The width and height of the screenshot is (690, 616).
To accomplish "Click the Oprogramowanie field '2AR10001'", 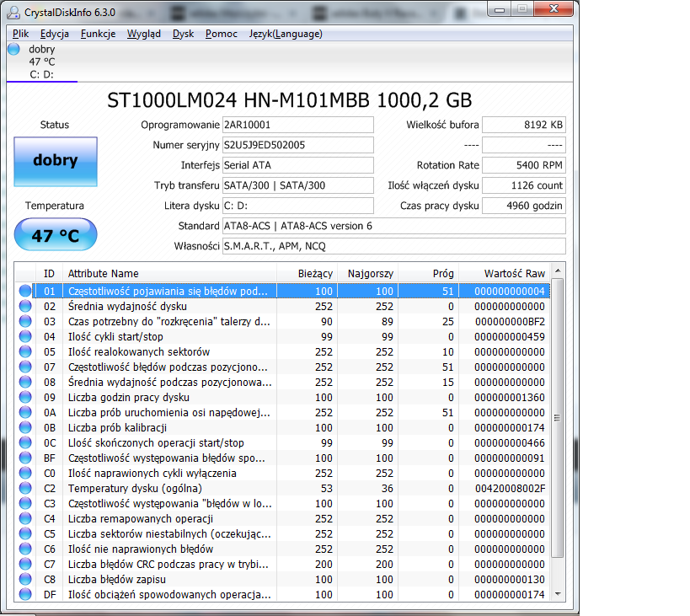I will coord(298,125).
